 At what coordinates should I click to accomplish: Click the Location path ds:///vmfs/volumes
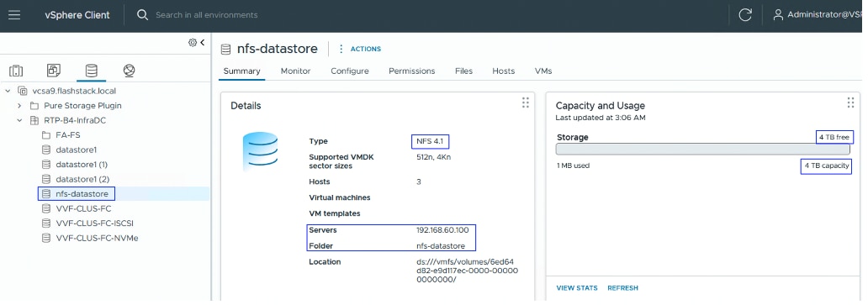[x=467, y=271]
